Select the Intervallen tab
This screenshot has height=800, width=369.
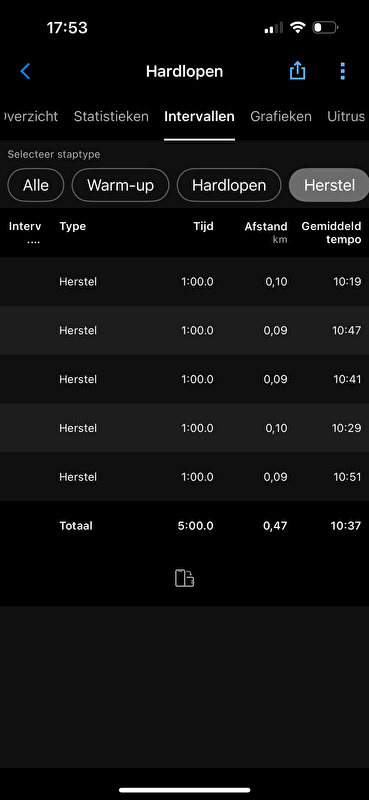200,116
